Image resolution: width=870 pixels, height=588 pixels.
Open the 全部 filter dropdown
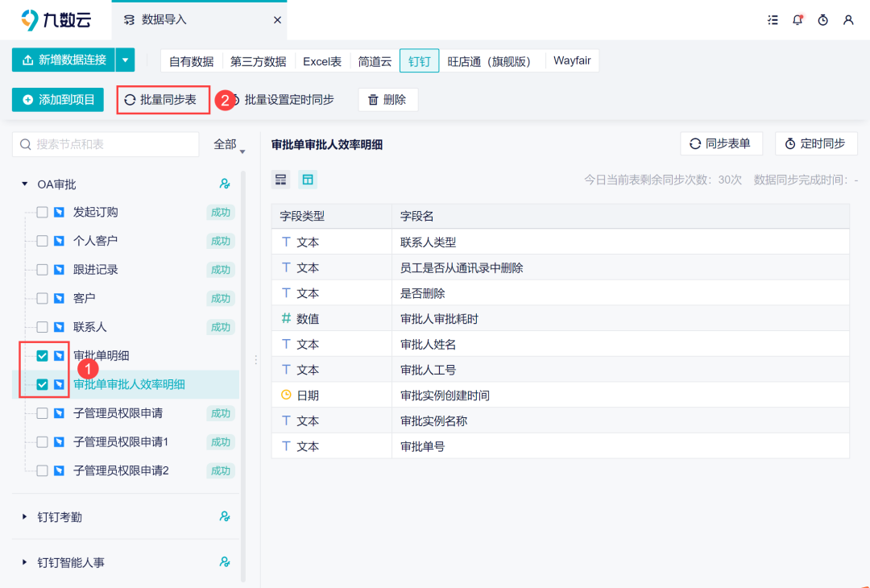pos(226,143)
